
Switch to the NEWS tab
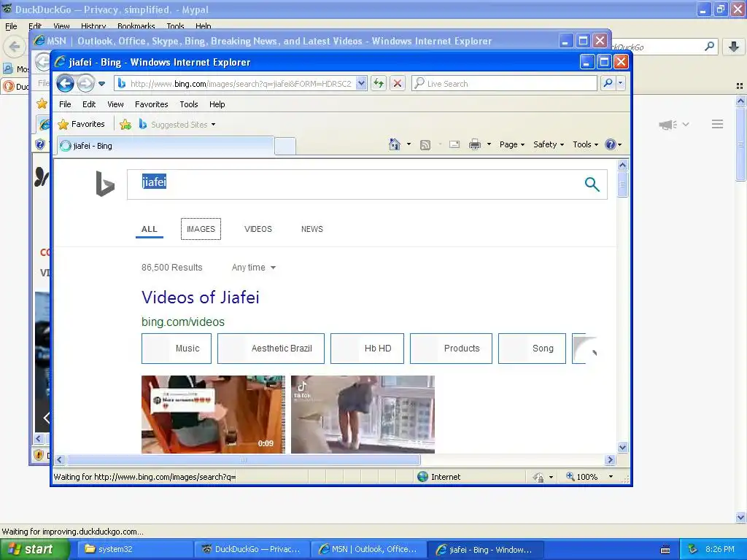point(312,229)
